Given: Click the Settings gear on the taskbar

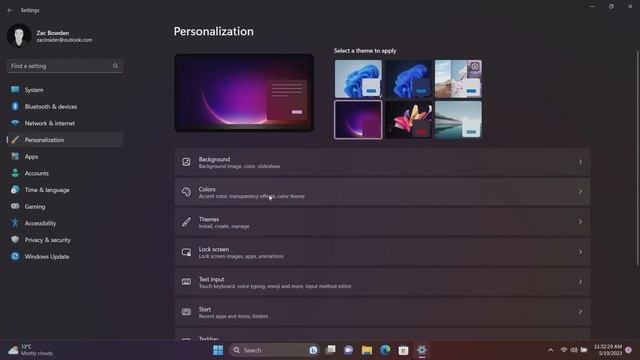Looking at the screenshot, I should tap(422, 350).
